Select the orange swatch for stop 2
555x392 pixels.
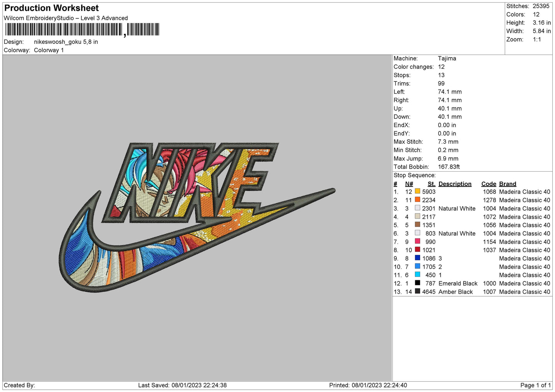[417, 200]
